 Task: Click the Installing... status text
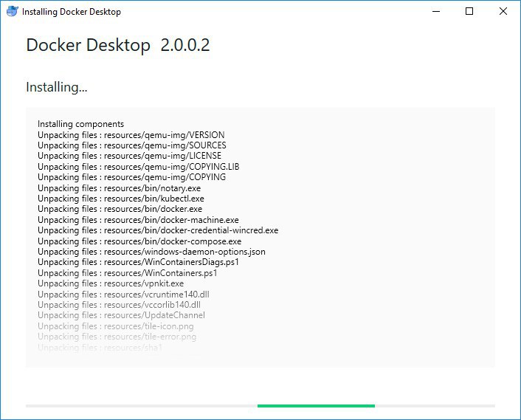[x=57, y=87]
